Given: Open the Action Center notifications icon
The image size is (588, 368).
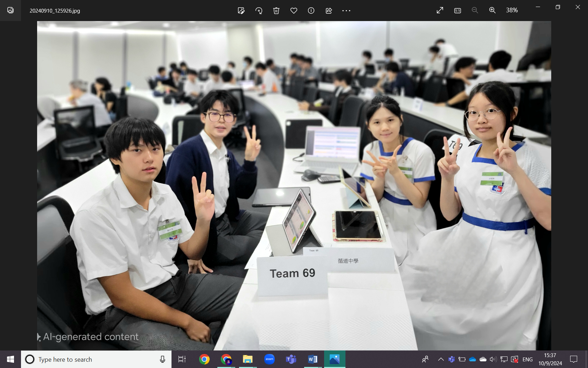Looking at the screenshot, I should point(574,359).
